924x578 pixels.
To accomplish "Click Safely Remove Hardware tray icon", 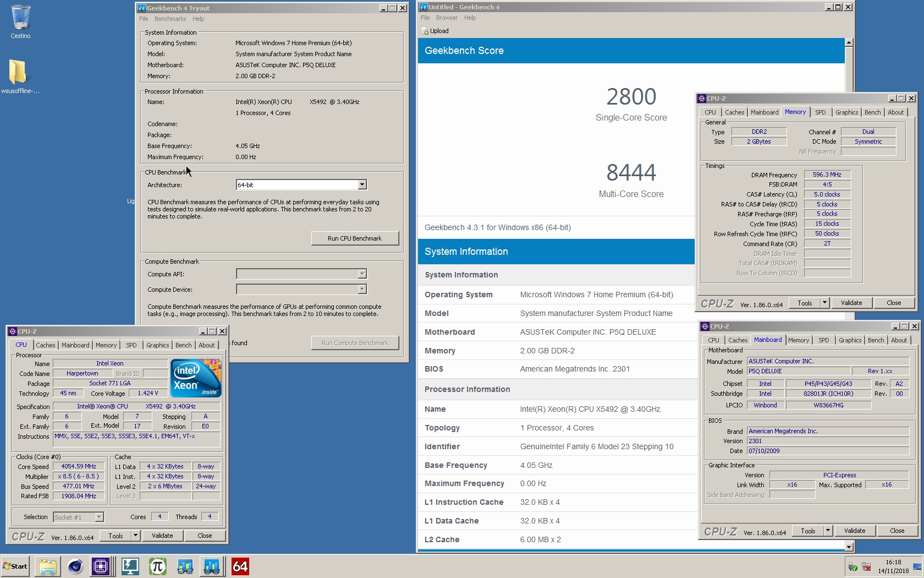I will (853, 567).
